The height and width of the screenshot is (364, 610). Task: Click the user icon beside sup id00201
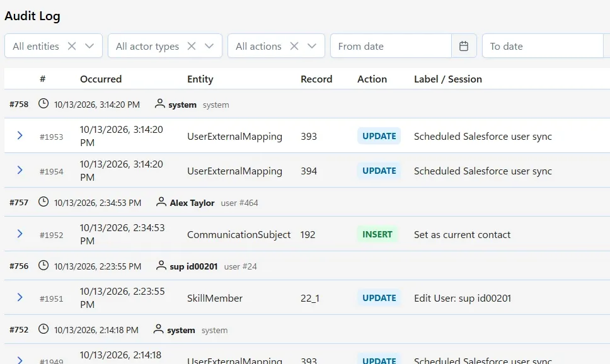pos(161,266)
